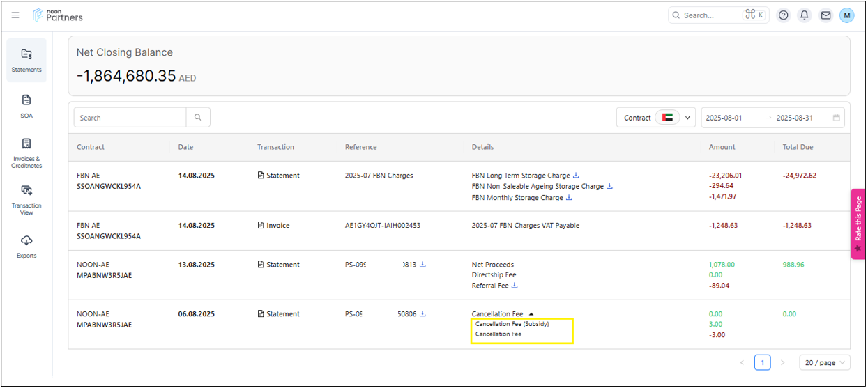Open the messages envelope icon
This screenshot has height=388, width=868.
tap(825, 15)
